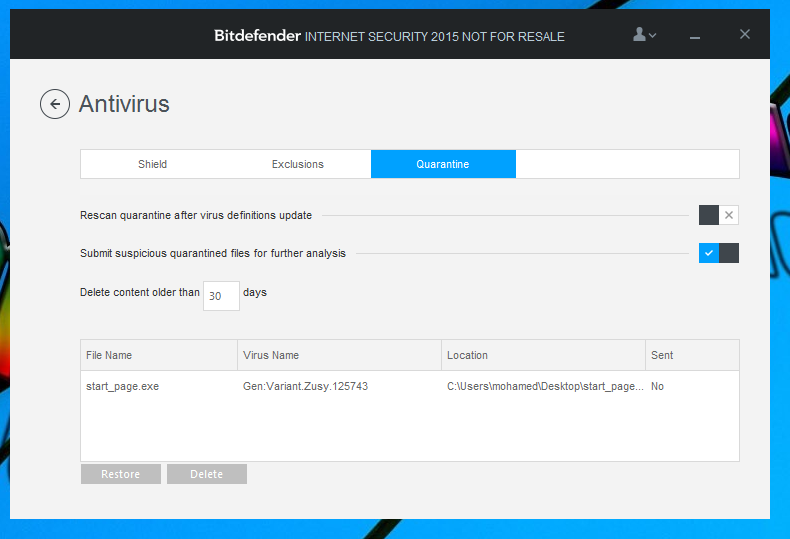Click the Delete button
The width and height of the screenshot is (790, 539).
tap(207, 474)
